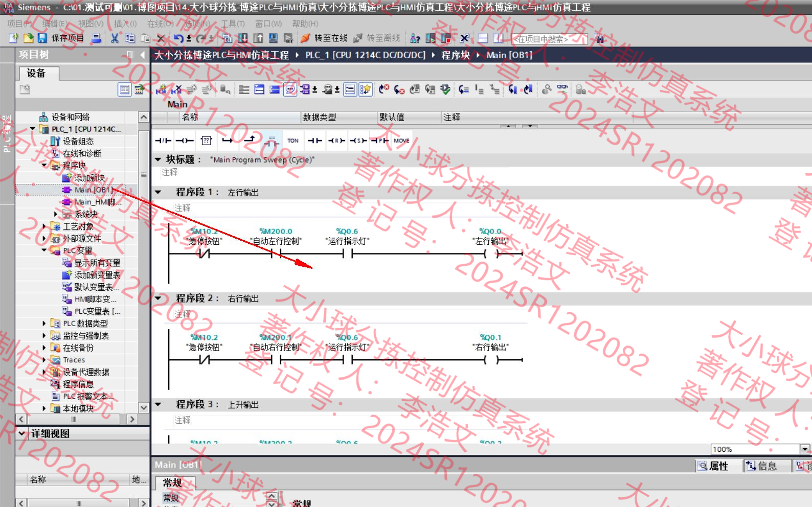Close the branch in the ladder rung
Screen dimensions: 812x507
(249, 141)
